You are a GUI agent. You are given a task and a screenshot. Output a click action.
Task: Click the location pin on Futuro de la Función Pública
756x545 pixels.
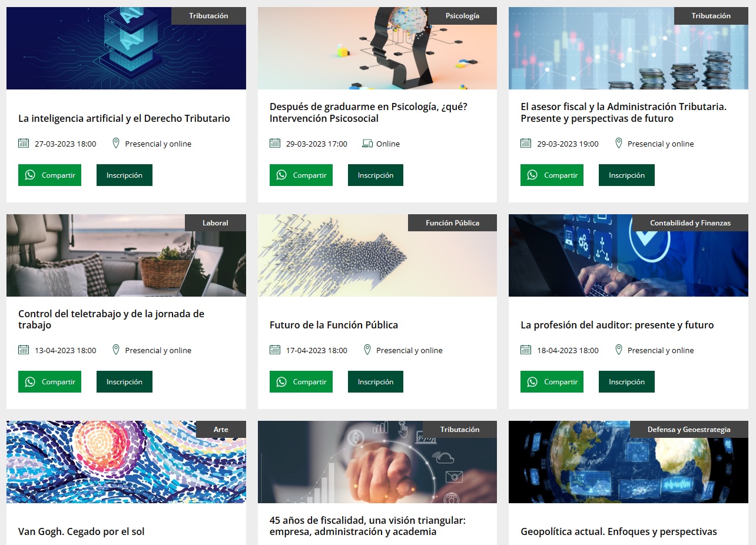(367, 350)
